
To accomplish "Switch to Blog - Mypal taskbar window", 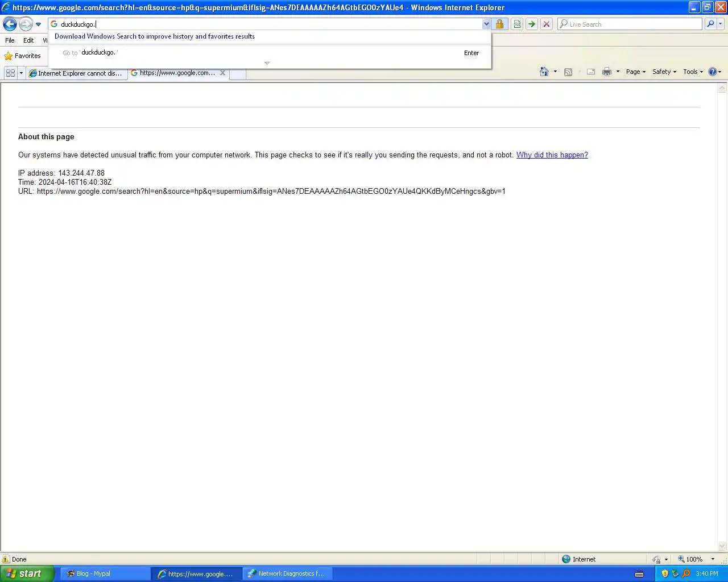I will point(104,573).
